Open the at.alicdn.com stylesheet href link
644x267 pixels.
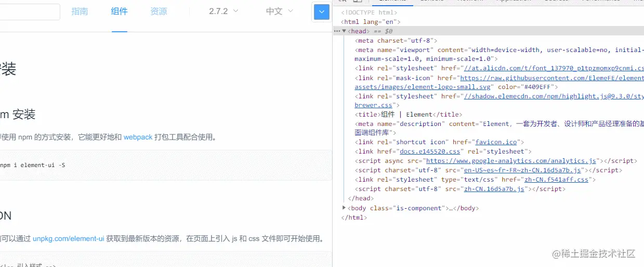click(x=554, y=69)
